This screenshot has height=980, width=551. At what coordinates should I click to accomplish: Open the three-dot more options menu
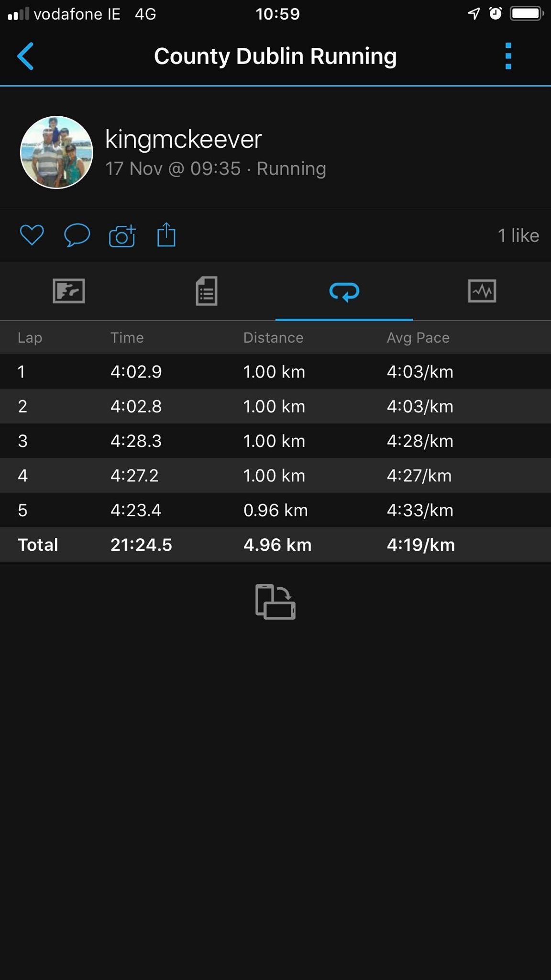click(508, 56)
